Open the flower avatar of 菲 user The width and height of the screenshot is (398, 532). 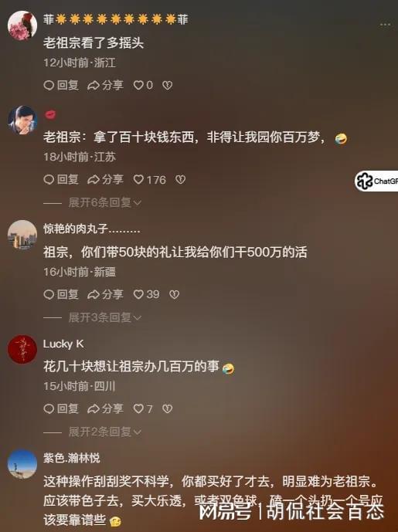point(22,25)
